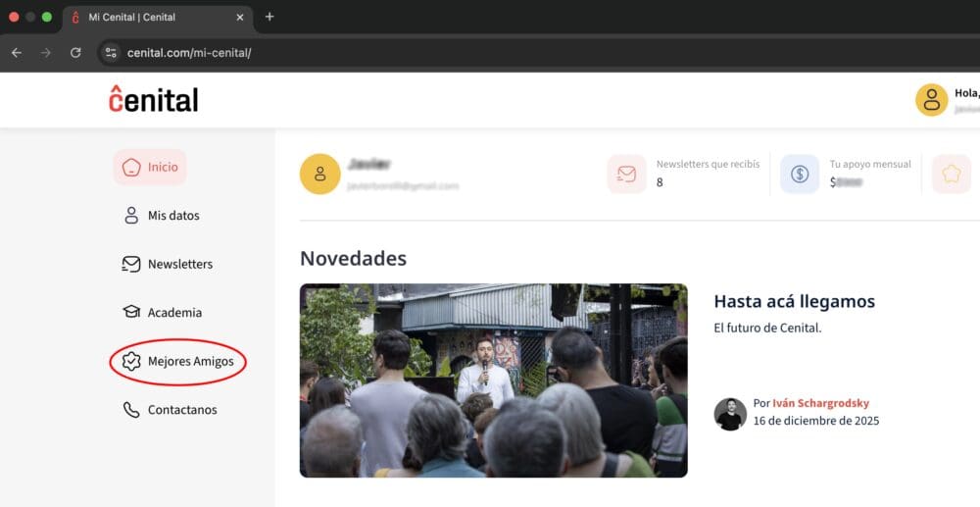Open Mejores Amigos badge icon

click(131, 361)
